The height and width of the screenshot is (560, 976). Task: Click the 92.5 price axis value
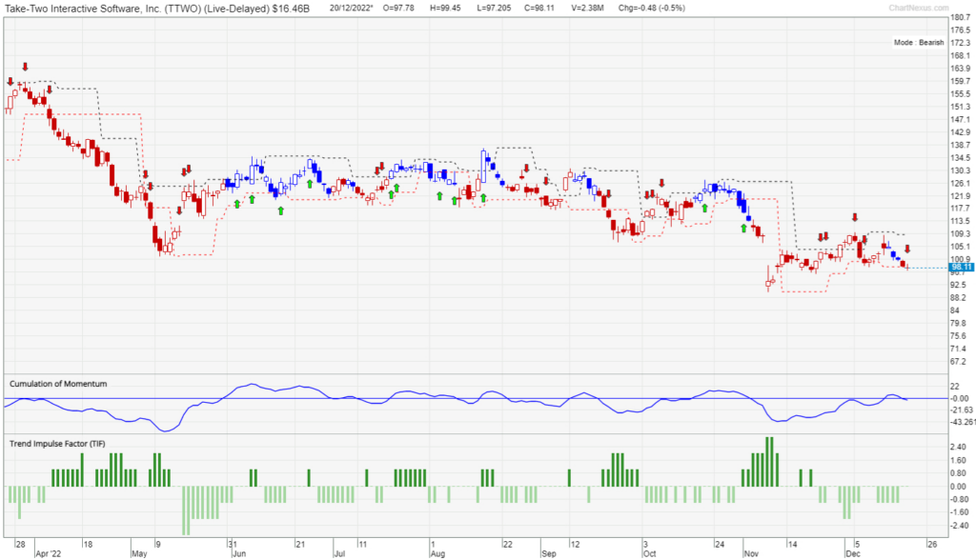[x=959, y=285]
